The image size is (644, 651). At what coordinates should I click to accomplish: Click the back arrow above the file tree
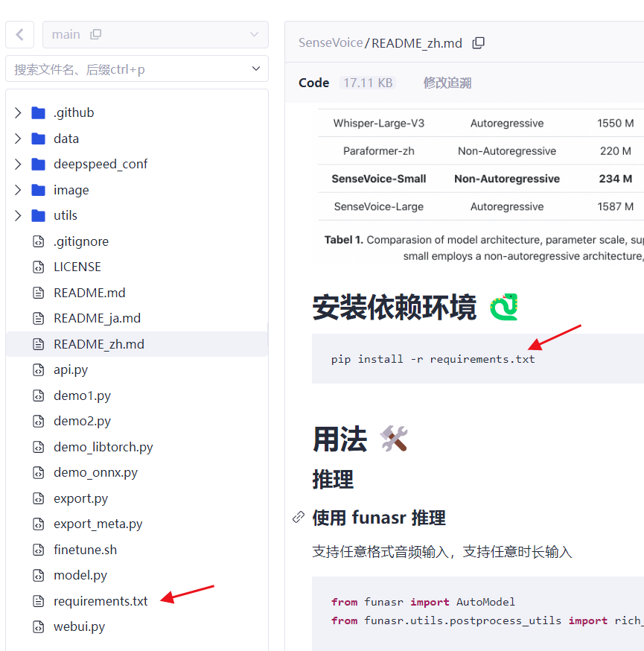[19, 34]
